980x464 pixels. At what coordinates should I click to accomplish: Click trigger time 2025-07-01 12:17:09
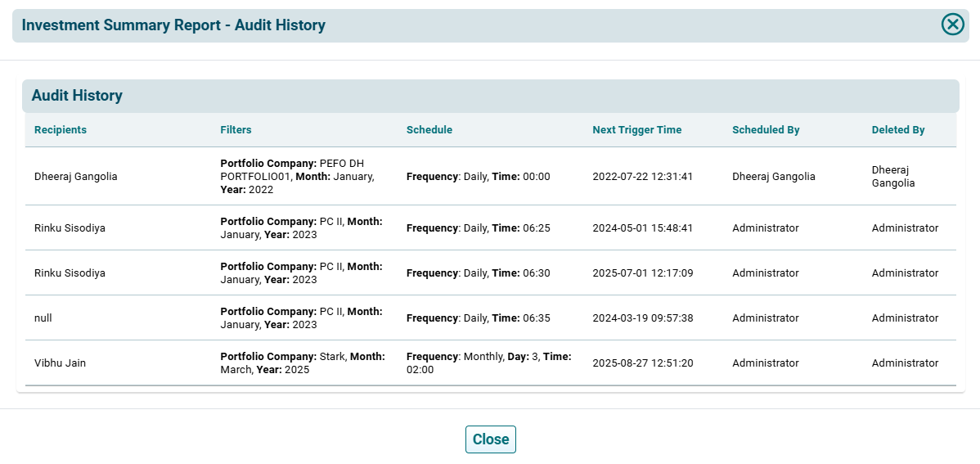coord(642,273)
